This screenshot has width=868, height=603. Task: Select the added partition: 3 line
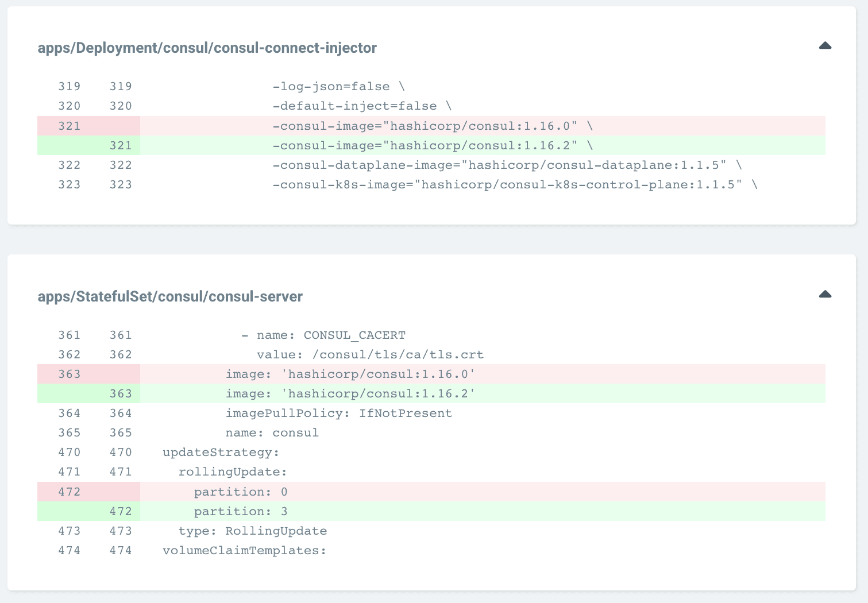(x=241, y=512)
